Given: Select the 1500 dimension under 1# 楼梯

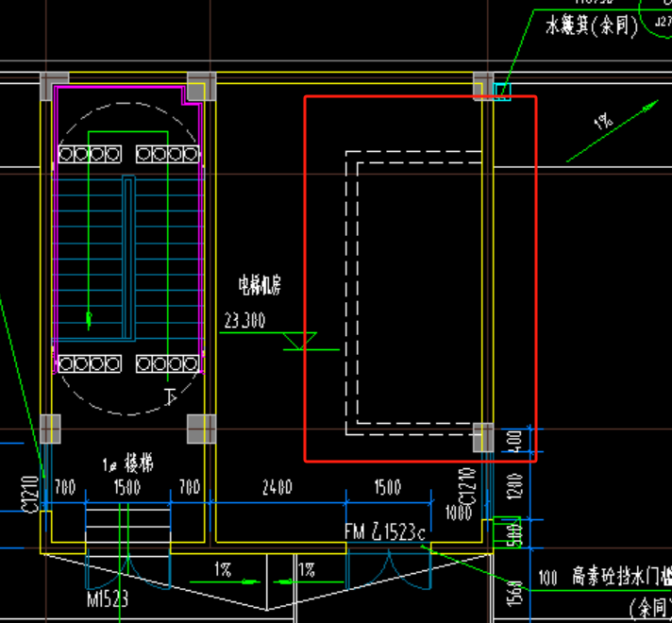Looking at the screenshot, I should point(126,487).
